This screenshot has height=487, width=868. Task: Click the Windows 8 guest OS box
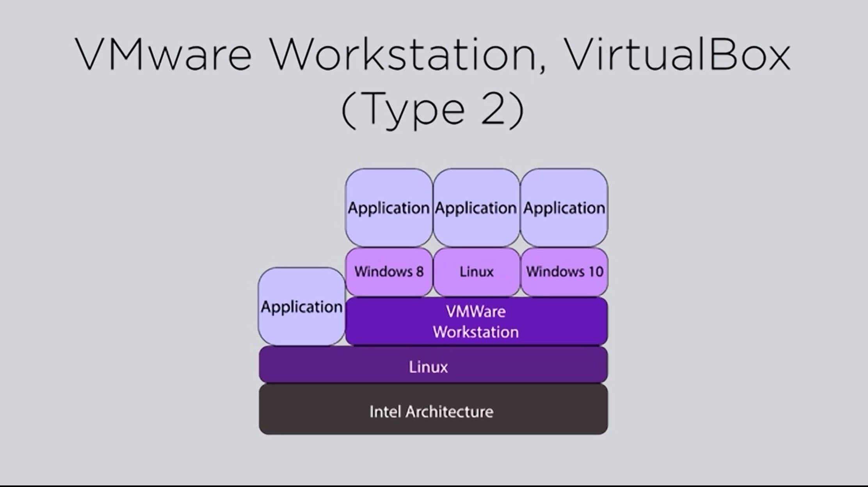pyautogui.click(x=389, y=272)
